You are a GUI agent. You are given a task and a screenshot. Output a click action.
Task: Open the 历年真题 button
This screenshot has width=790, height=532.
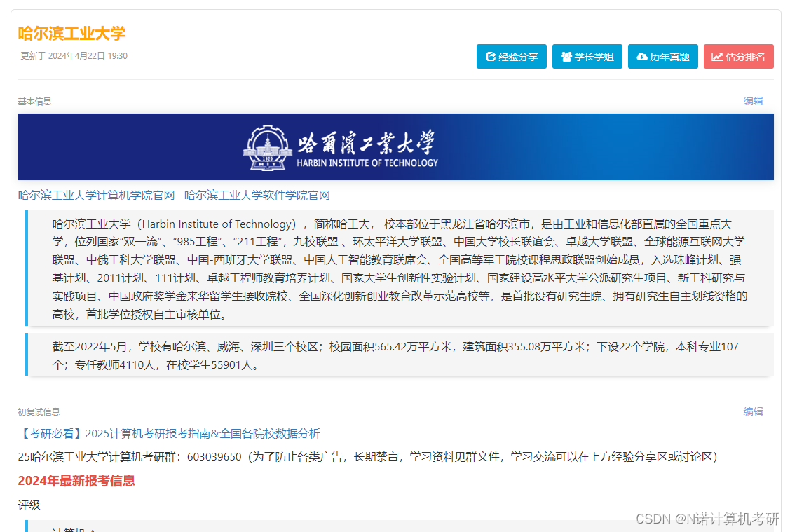point(662,56)
